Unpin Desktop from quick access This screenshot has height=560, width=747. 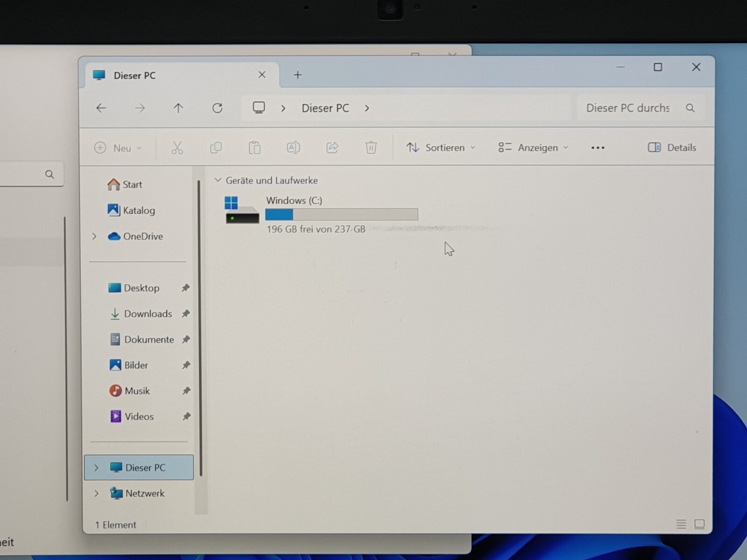point(186,288)
